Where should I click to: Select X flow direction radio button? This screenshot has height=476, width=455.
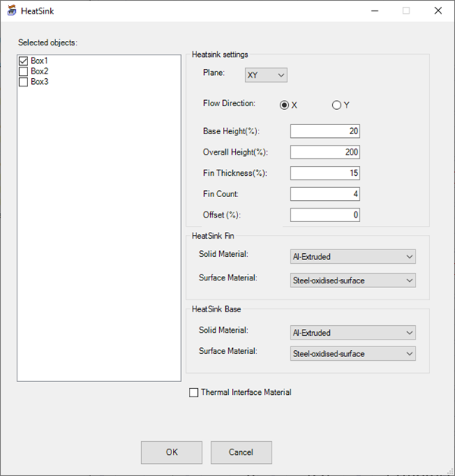pos(284,105)
